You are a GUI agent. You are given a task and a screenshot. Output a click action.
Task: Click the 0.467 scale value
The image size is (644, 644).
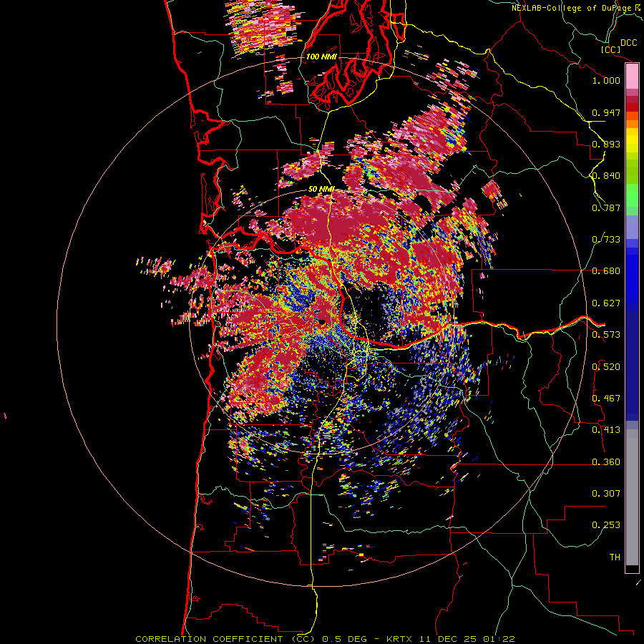606,399
